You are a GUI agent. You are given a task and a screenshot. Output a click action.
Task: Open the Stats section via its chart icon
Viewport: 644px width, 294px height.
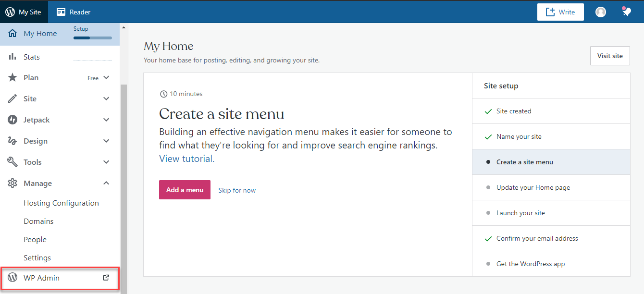tap(12, 57)
